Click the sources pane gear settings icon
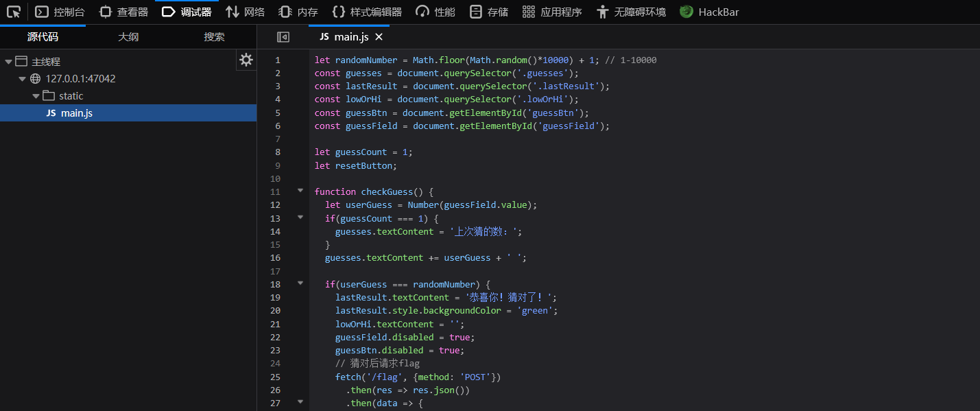The height and width of the screenshot is (411, 980). [246, 60]
